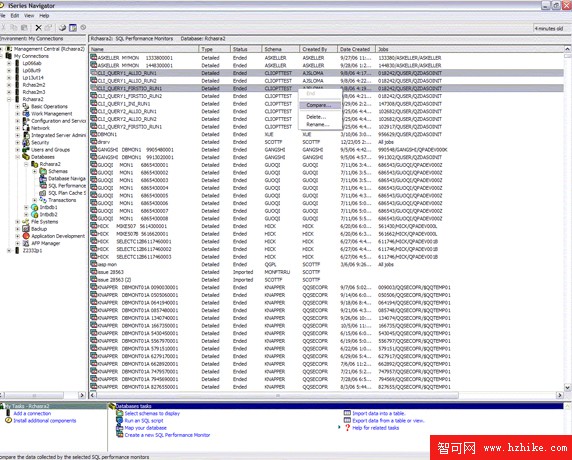Image resolution: width=572 pixels, height=460 pixels.
Task: Click the Management Central tree icon
Action: (9, 49)
